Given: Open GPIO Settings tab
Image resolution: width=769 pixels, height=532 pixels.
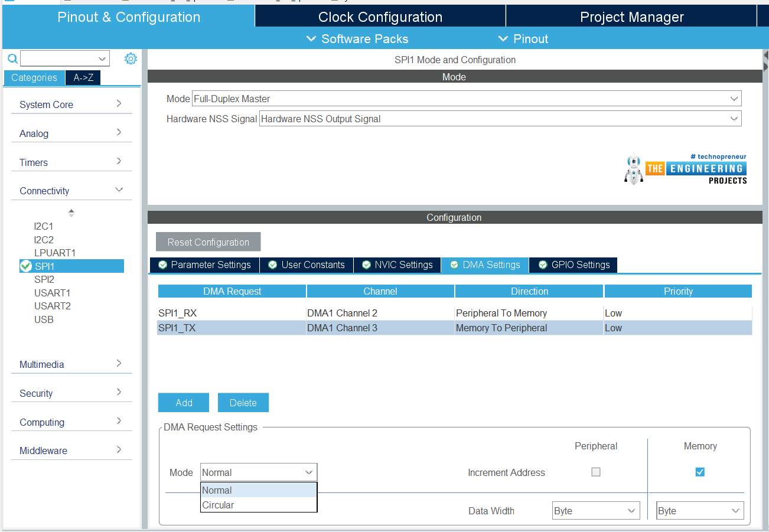Looking at the screenshot, I should point(574,265).
